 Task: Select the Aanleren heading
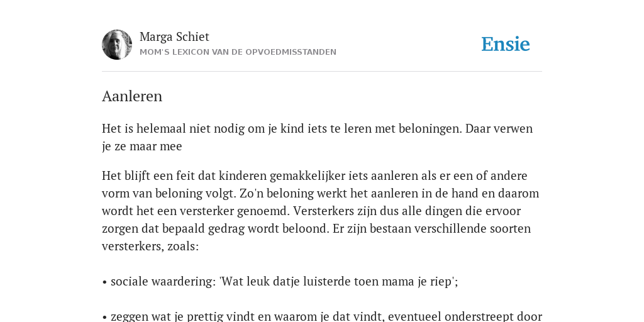pos(132,96)
